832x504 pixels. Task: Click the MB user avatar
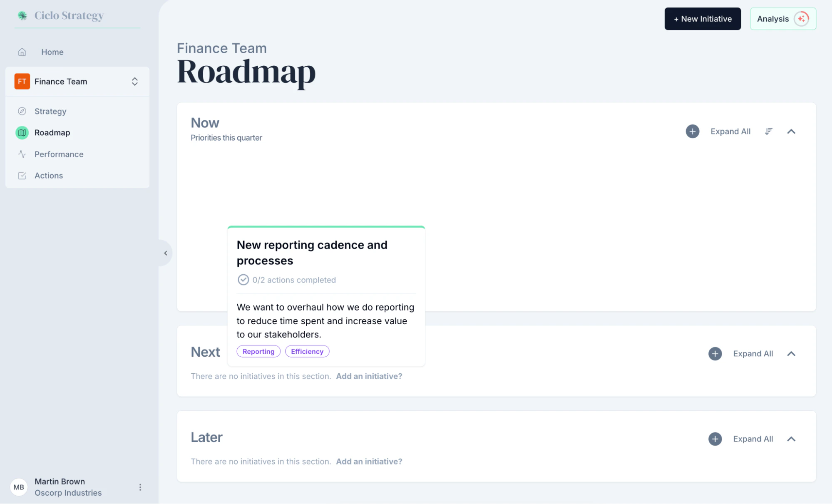[19, 487]
